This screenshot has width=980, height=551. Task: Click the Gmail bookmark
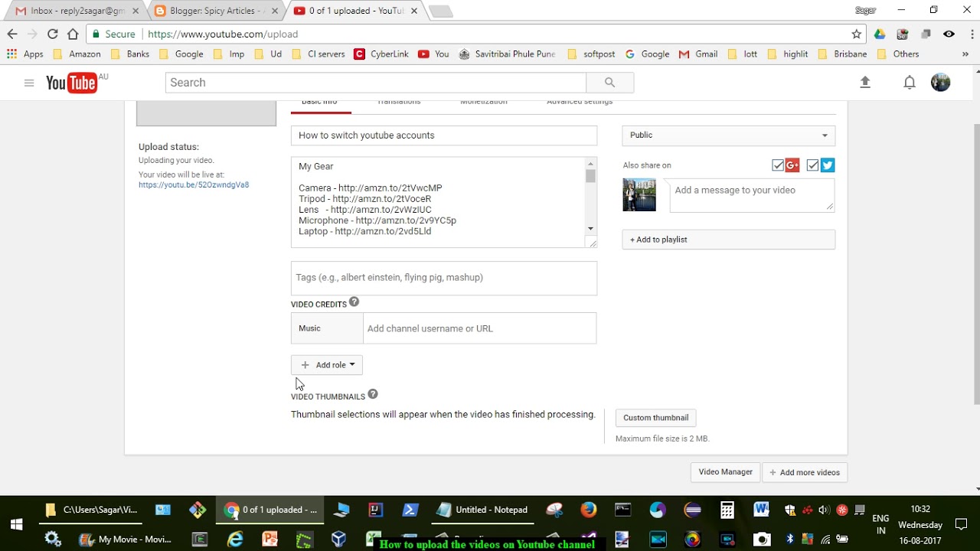tap(698, 54)
